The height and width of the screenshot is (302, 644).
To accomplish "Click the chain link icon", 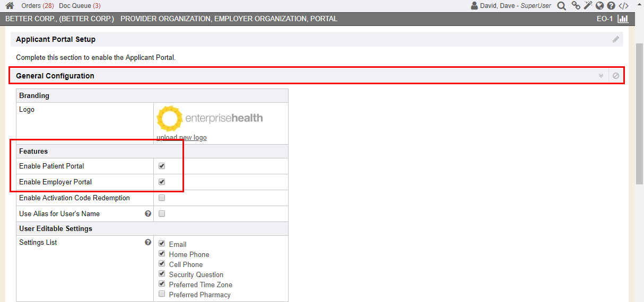I will (576, 6).
